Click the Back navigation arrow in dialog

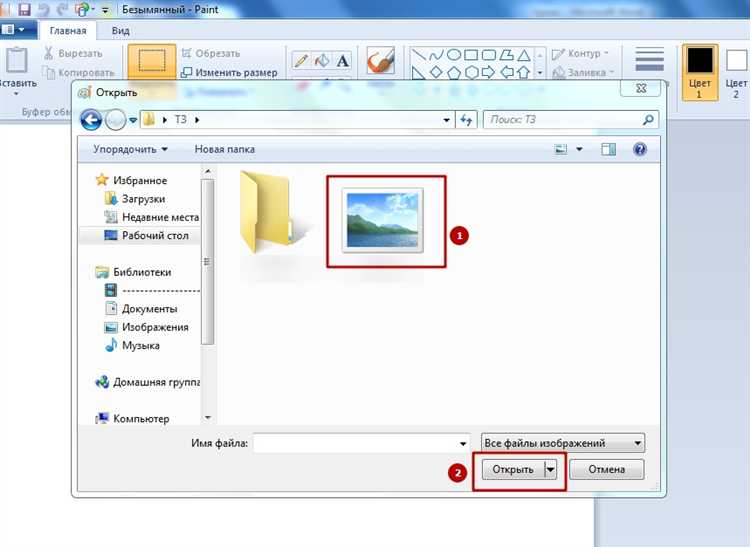[x=91, y=120]
